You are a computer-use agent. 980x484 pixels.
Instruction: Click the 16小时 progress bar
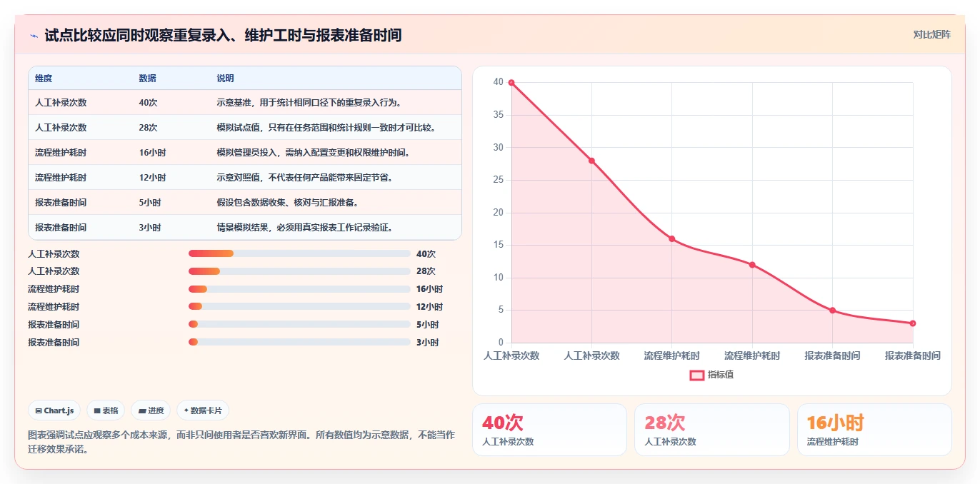299,289
